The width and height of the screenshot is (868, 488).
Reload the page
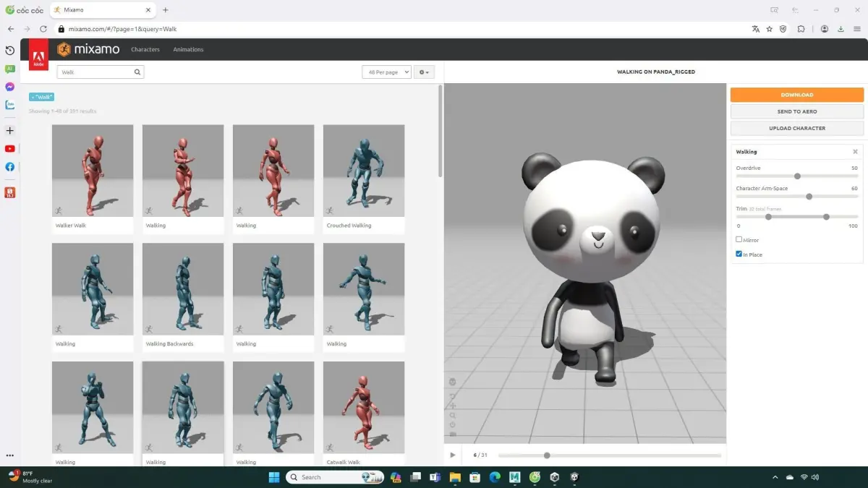pyautogui.click(x=43, y=29)
